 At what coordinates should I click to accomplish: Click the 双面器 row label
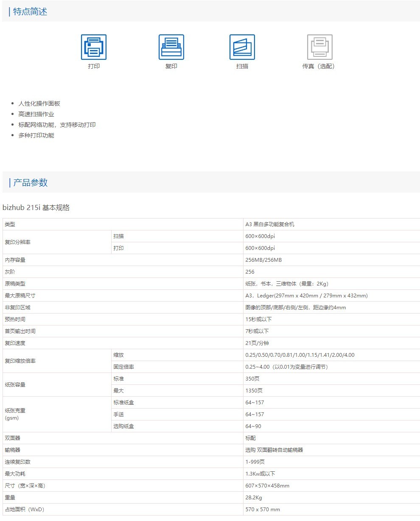click(12, 438)
